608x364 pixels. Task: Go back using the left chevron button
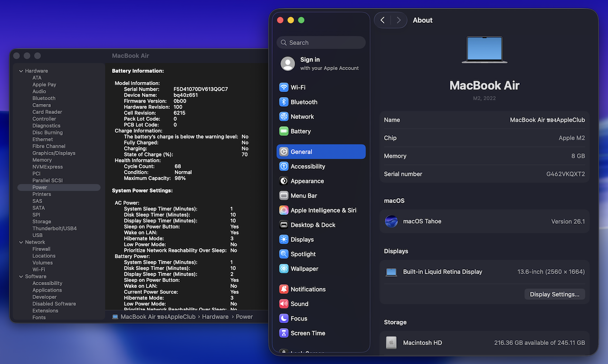[x=383, y=20]
